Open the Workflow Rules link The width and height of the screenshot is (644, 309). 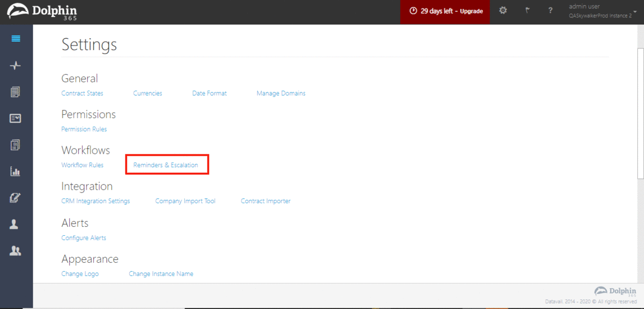coord(82,165)
